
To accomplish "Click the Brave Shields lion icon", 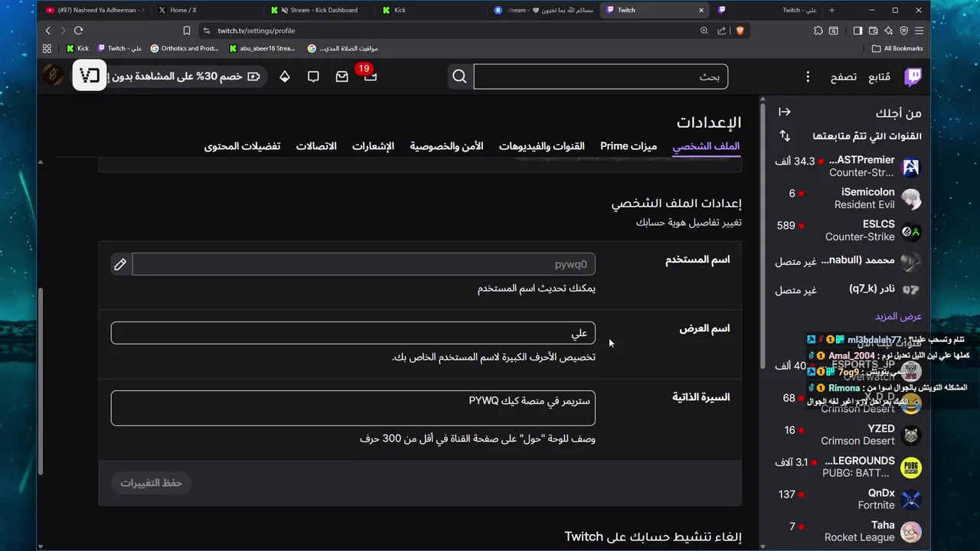I will tap(740, 31).
